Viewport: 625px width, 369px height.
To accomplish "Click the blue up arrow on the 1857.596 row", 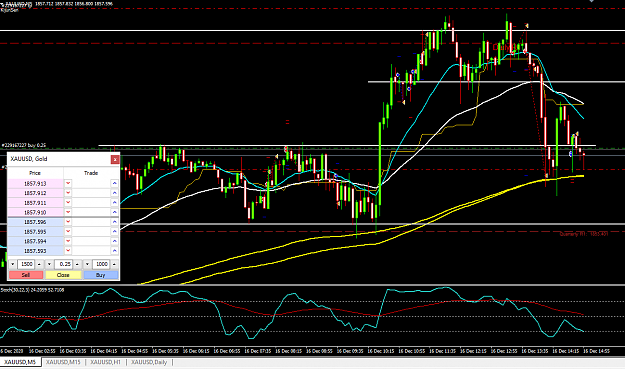I will [x=114, y=222].
